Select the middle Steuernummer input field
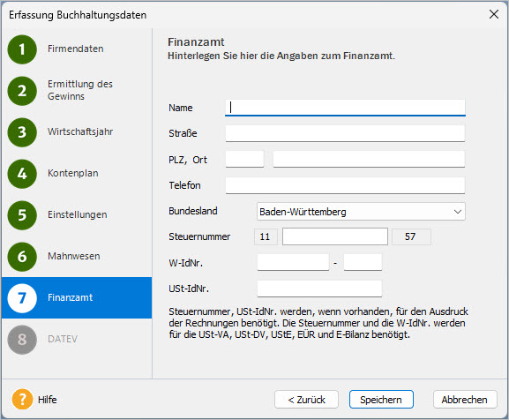509x420 pixels. click(335, 236)
